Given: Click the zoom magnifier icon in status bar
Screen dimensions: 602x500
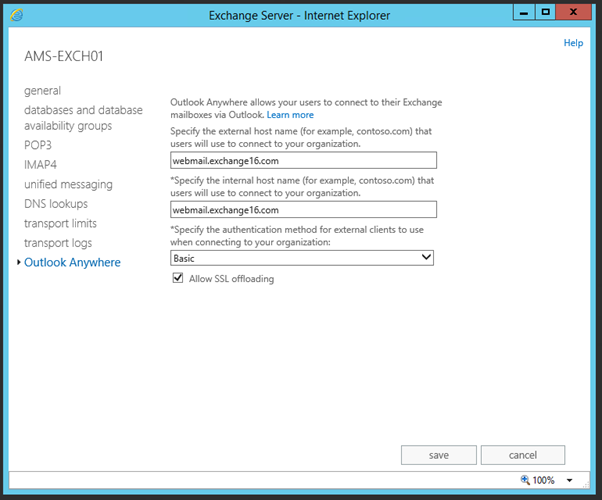Looking at the screenshot, I should pos(526,481).
